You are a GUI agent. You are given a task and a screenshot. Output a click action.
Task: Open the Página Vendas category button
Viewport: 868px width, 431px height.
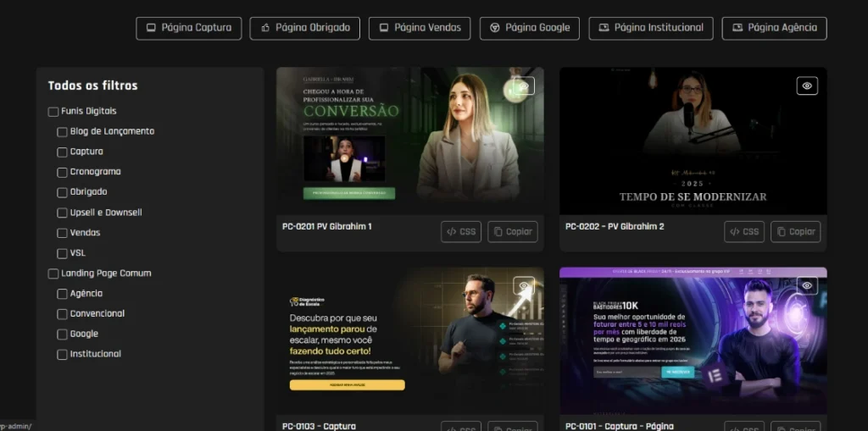point(420,28)
